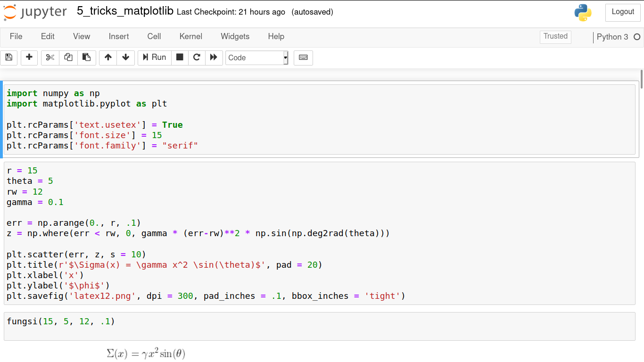Cut selected cells with scissors icon
The width and height of the screenshot is (644, 362).
(x=50, y=58)
